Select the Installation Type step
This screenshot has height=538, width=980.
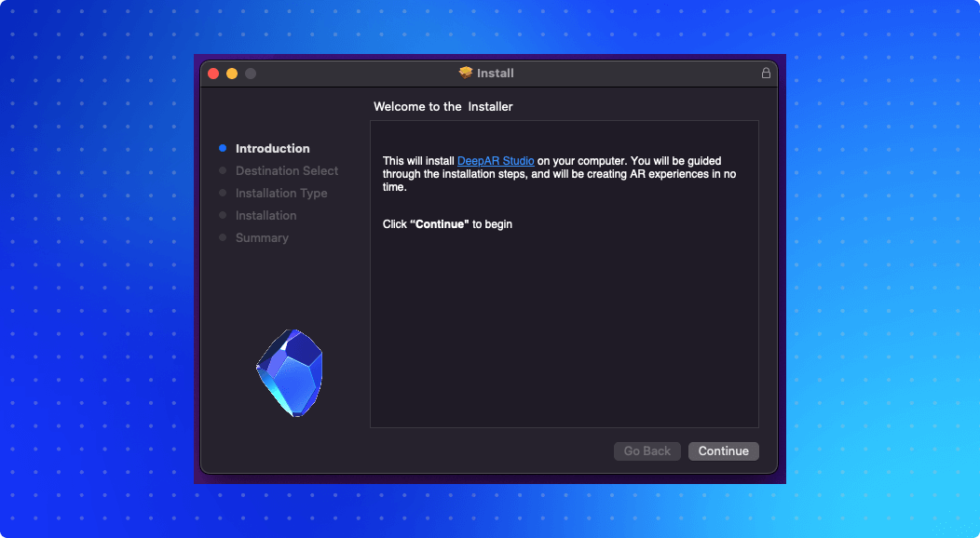(281, 193)
